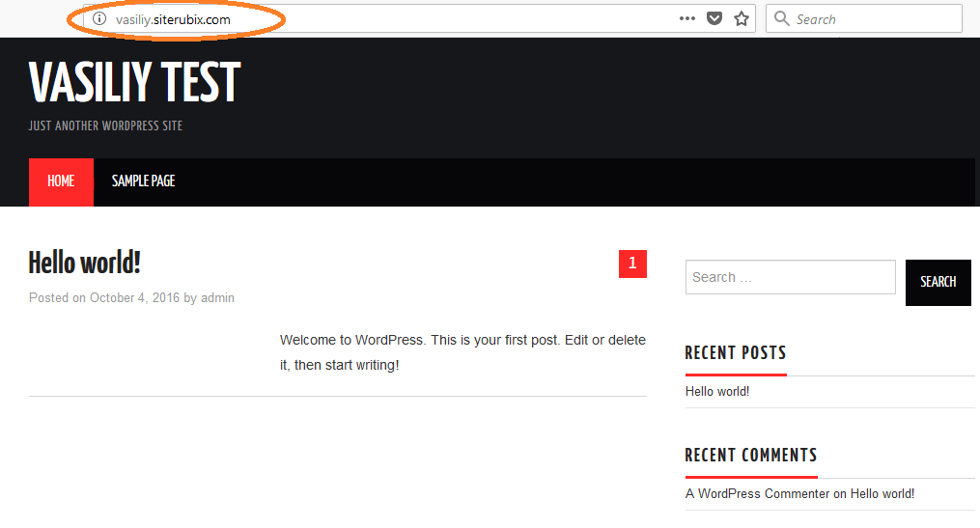Click the magnifier icon in browser search box
Viewport: 980px width, 528px height.
781,18
